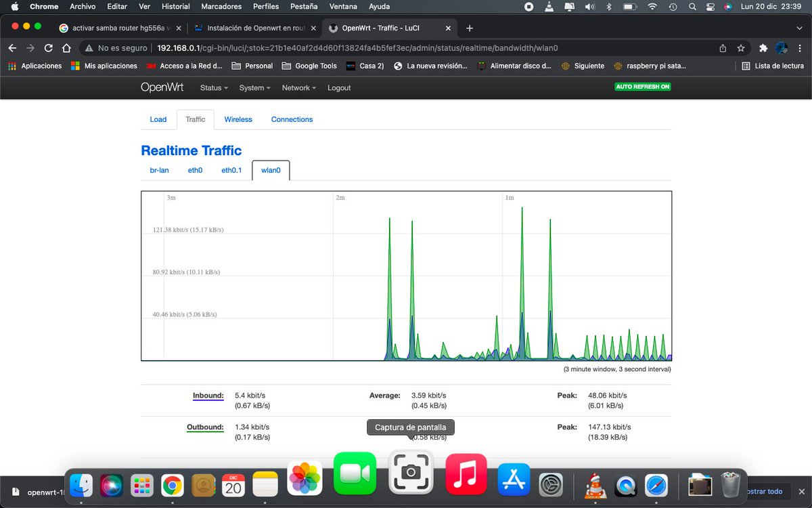The image size is (812, 508).
Task: Select the br-lan interface tab
Action: click(x=160, y=170)
